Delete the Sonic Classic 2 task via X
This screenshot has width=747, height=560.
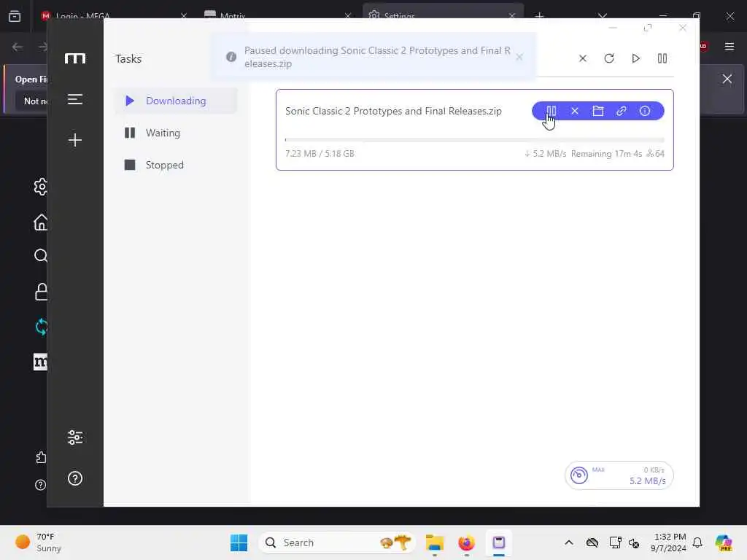tap(575, 111)
